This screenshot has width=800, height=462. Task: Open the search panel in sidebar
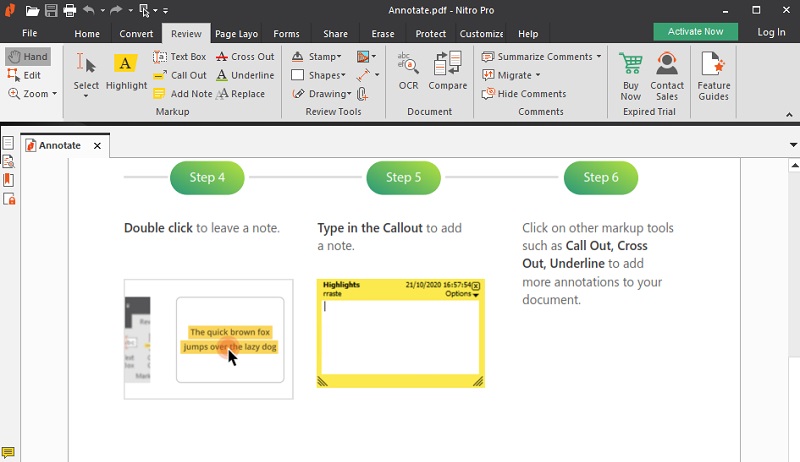coord(8,162)
